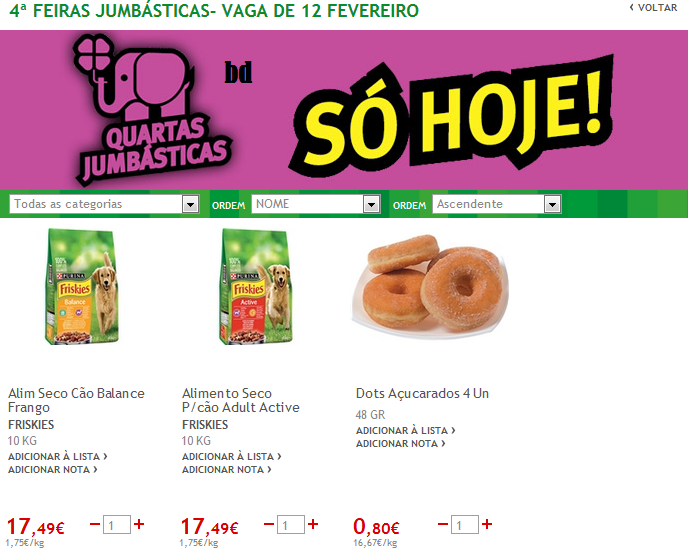Increase quantity of Dots Açucarados

tap(487, 524)
